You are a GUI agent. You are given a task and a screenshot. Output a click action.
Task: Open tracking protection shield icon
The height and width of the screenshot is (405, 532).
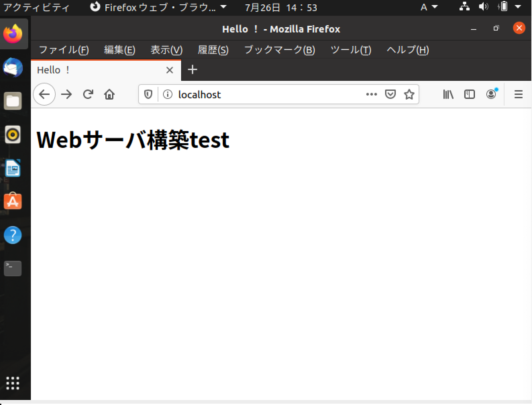pyautogui.click(x=148, y=95)
